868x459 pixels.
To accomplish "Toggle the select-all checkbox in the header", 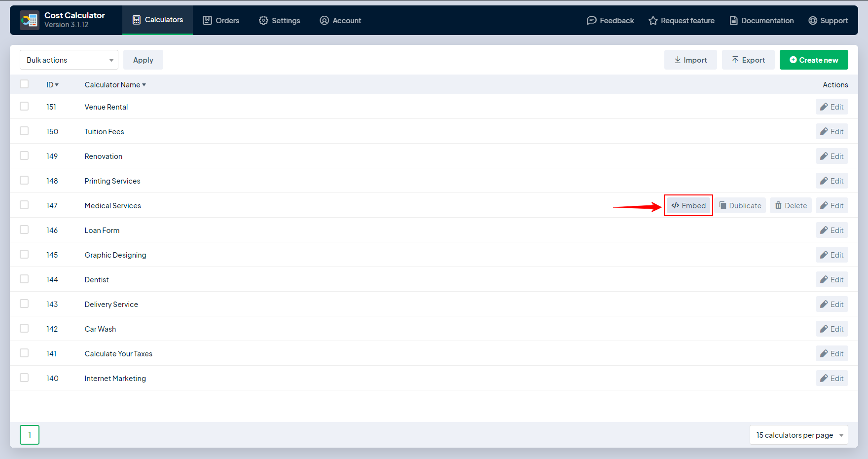I will click(24, 84).
